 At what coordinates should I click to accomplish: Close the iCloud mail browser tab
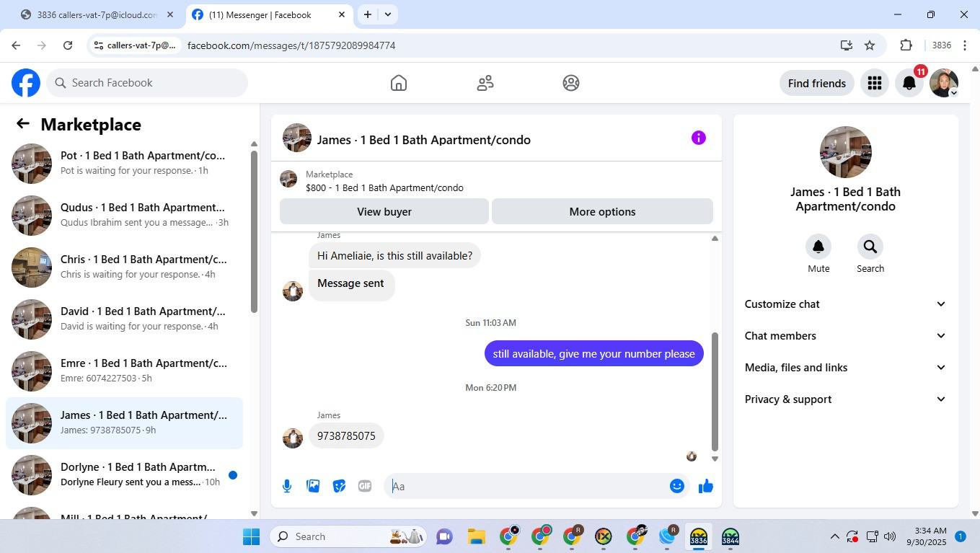pos(170,14)
